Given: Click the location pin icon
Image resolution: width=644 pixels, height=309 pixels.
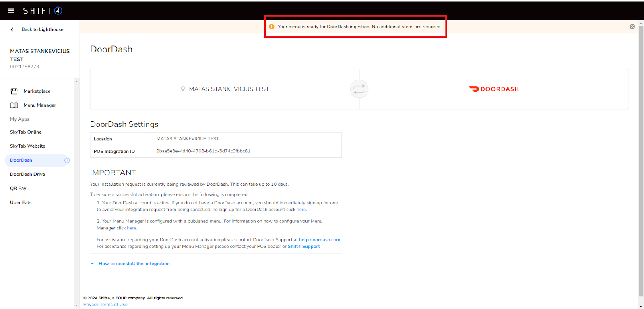Looking at the screenshot, I should tap(183, 89).
